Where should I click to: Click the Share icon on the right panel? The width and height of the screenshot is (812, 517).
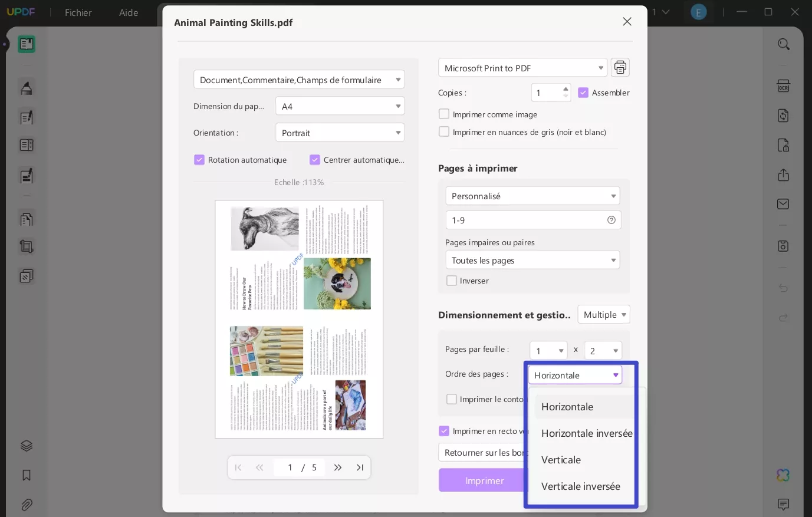[x=784, y=175]
